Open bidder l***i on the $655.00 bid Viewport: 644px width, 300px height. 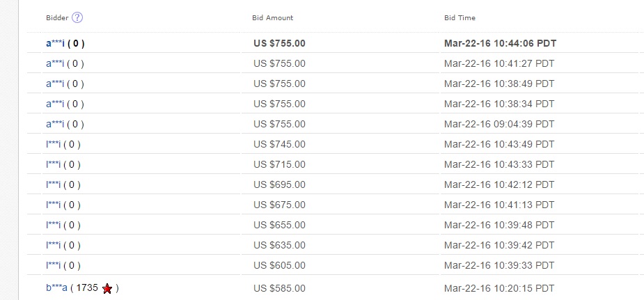(54, 225)
